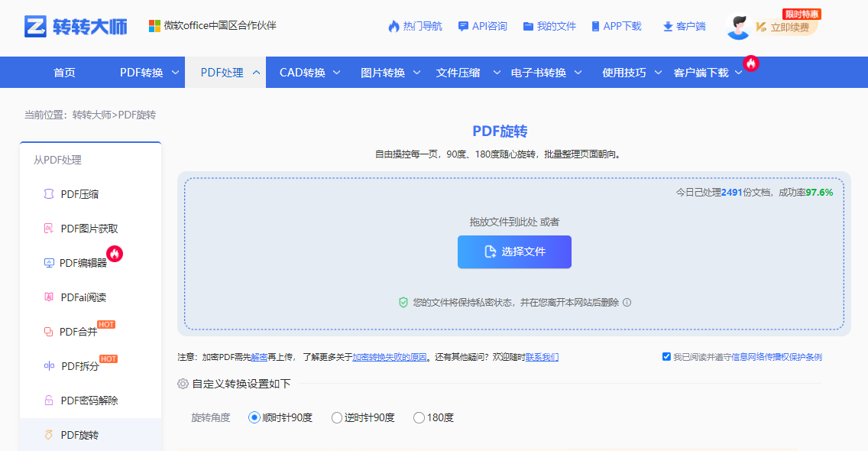Click the PDF合并 sidebar icon
The height and width of the screenshot is (451, 868).
click(49, 331)
